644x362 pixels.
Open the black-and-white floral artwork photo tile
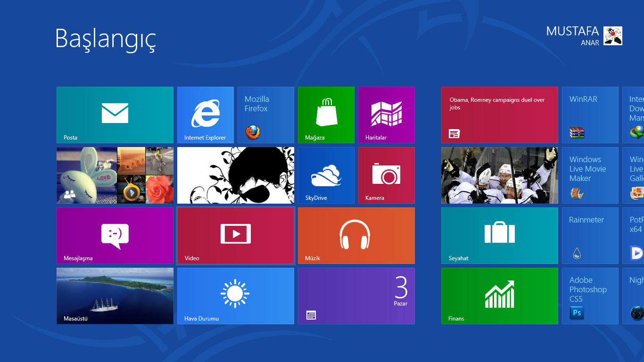click(x=236, y=175)
